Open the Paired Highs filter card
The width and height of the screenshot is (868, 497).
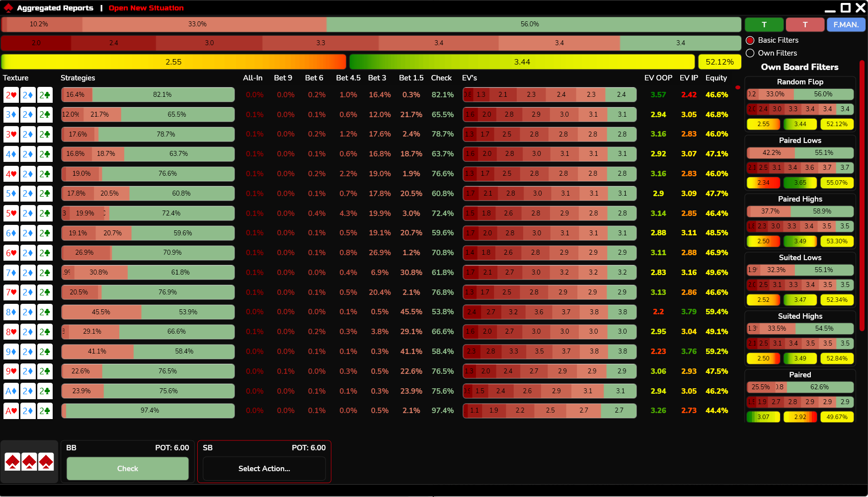[x=800, y=221]
